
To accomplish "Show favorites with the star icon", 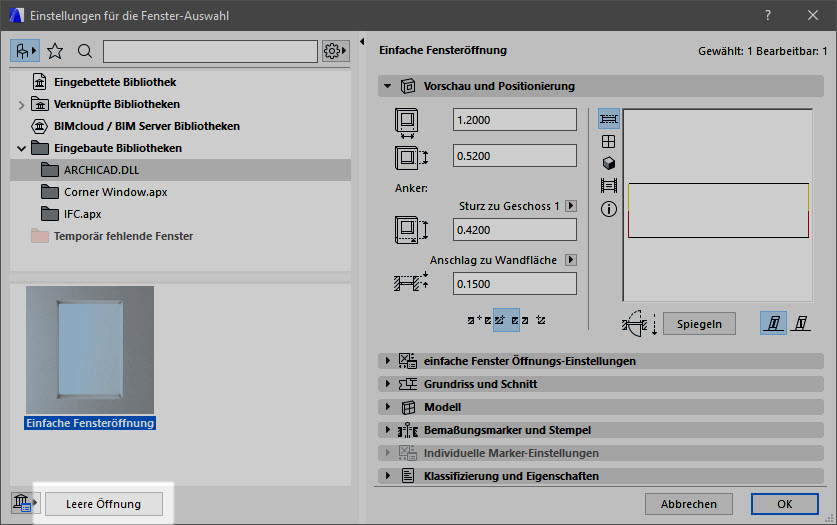I will coord(55,51).
